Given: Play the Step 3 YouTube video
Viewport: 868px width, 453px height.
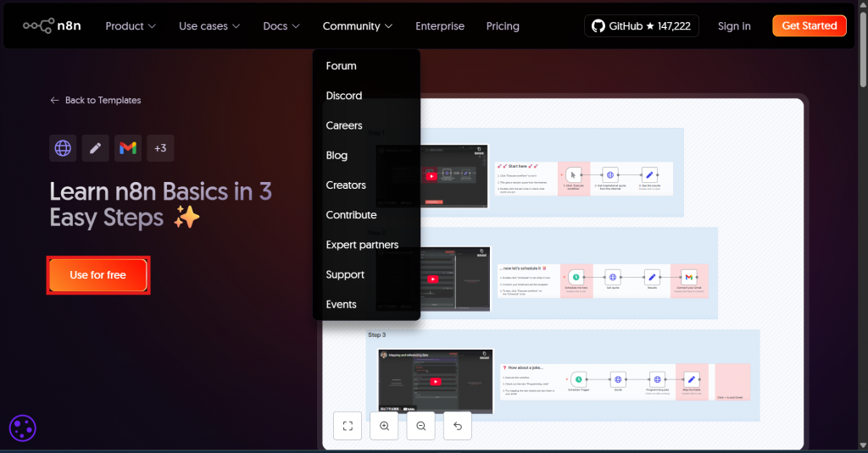Looking at the screenshot, I should [x=436, y=382].
